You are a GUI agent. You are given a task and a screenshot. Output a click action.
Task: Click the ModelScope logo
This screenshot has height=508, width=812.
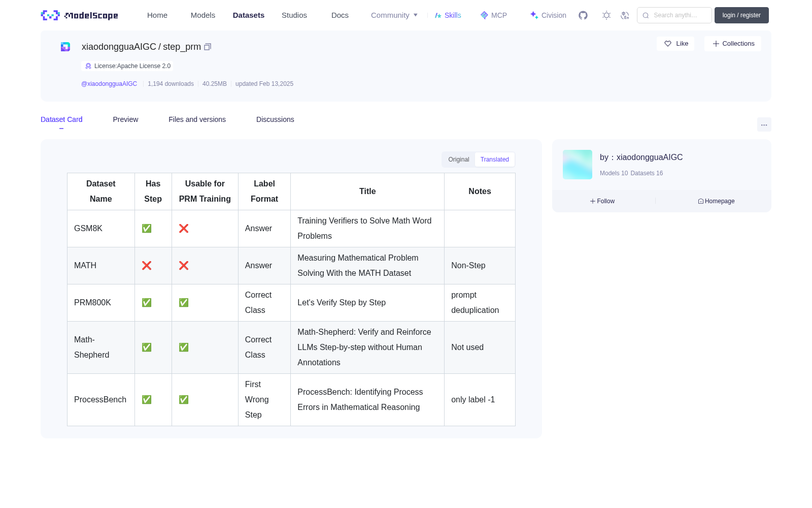[x=79, y=15]
